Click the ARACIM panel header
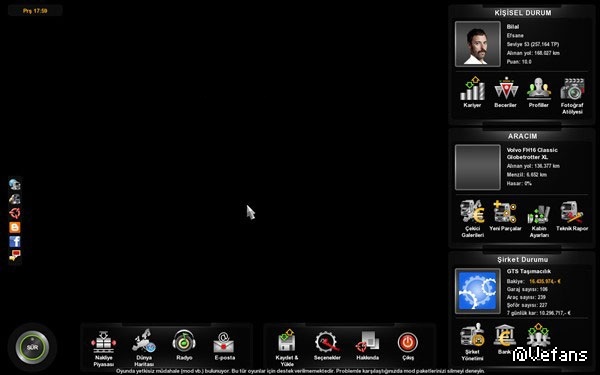Screen dimensions: 600x375 523,136
